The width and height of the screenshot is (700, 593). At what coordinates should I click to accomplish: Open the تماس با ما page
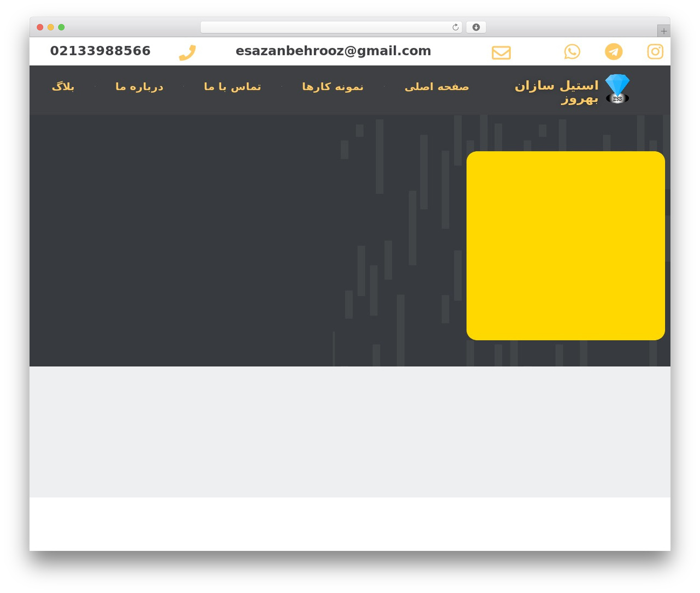(232, 86)
